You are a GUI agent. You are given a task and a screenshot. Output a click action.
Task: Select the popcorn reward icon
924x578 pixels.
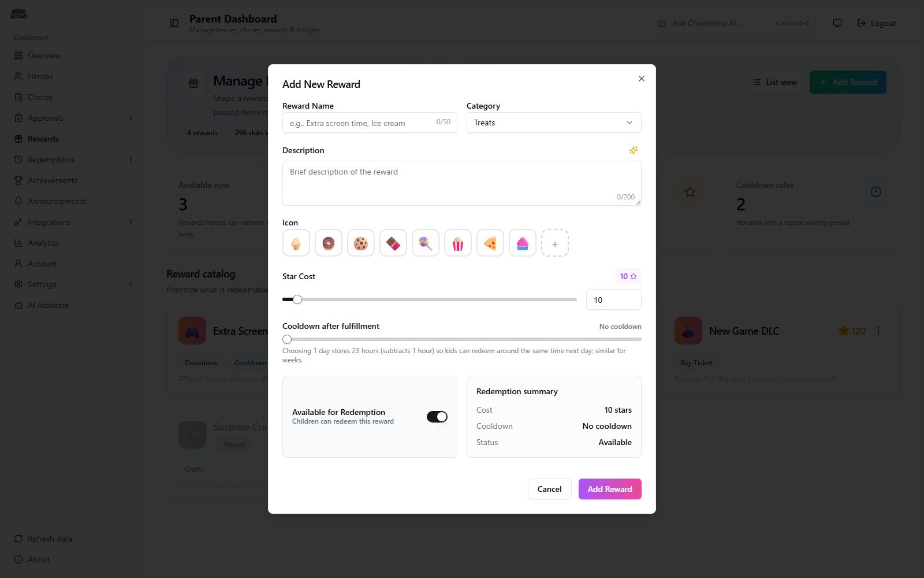pos(458,243)
